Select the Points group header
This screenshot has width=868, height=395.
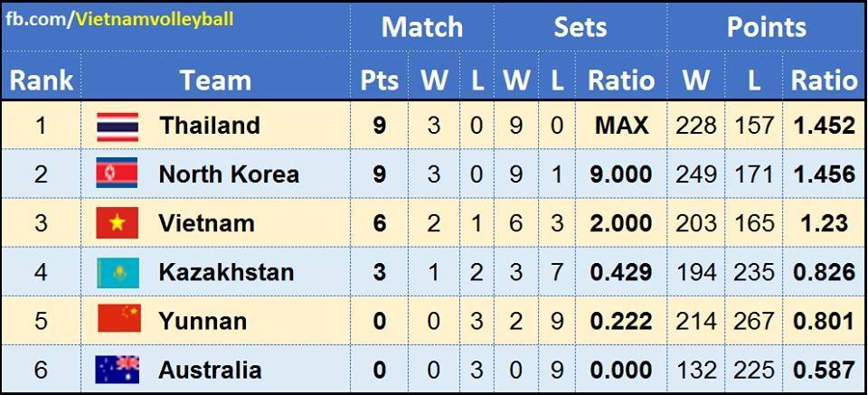767,27
